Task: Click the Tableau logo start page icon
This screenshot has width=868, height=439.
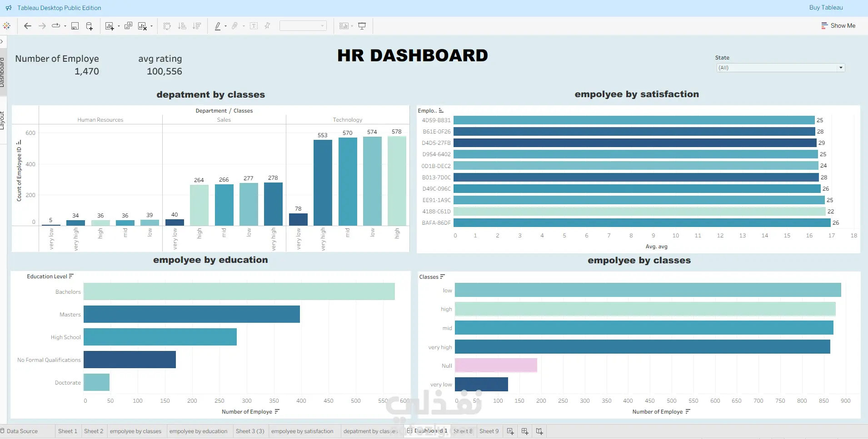Action: click(7, 26)
